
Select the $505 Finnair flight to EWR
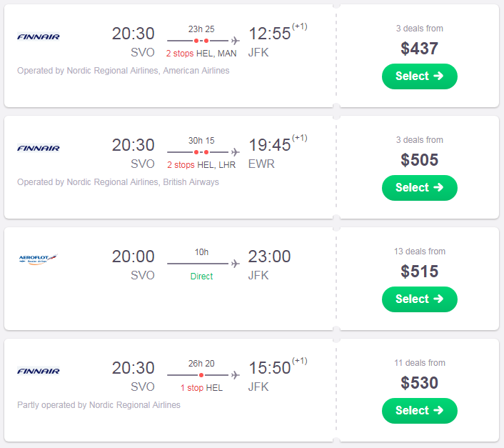click(x=420, y=188)
